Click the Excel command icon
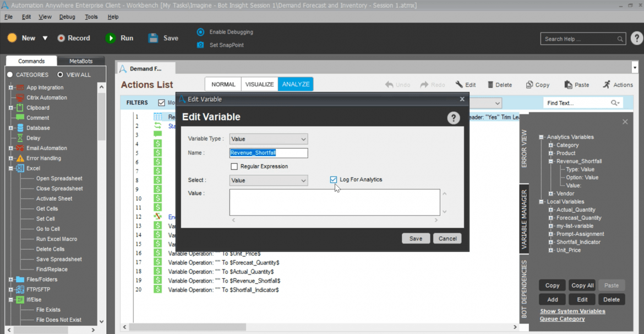Image resolution: width=644 pixels, height=334 pixels. coord(20,168)
